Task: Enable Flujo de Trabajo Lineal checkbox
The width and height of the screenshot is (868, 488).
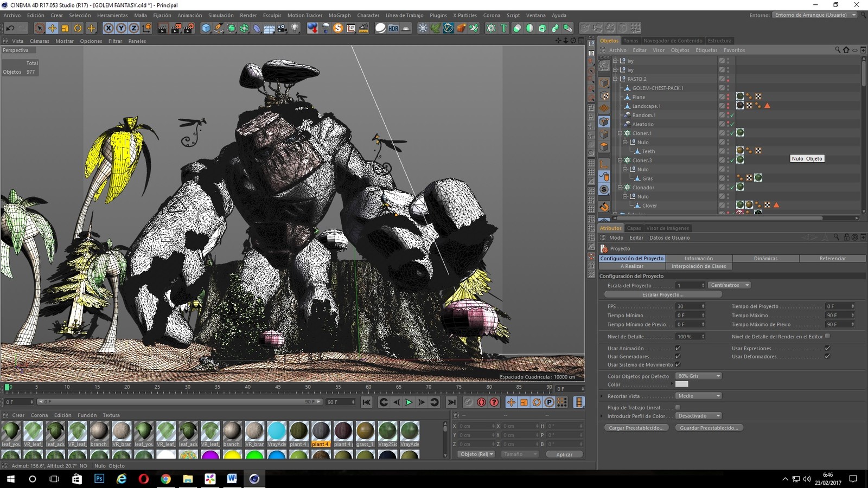Action: tap(678, 407)
